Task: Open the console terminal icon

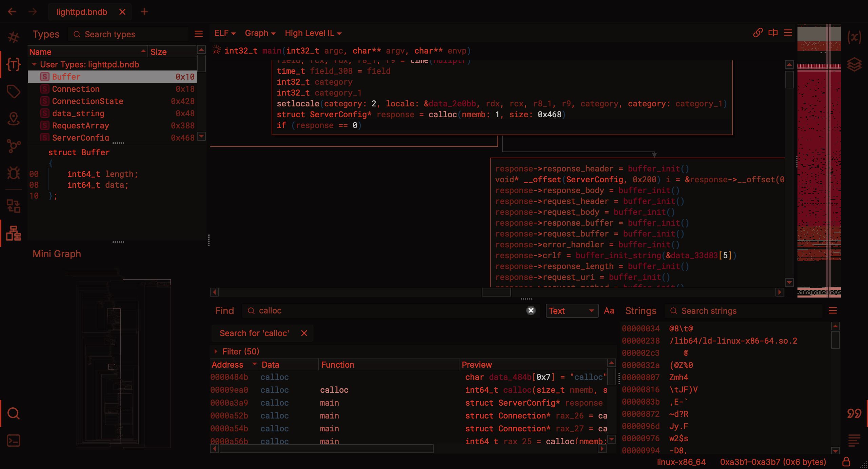Action: [x=14, y=441]
